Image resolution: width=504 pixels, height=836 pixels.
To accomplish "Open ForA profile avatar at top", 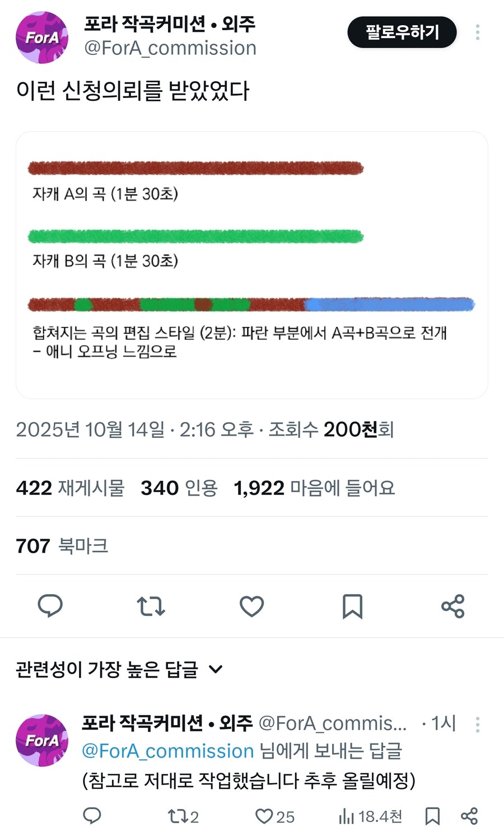I will click(42, 38).
